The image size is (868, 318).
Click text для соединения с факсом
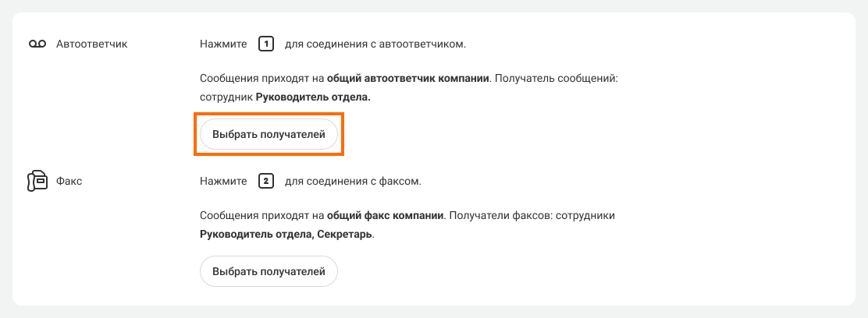click(x=353, y=181)
